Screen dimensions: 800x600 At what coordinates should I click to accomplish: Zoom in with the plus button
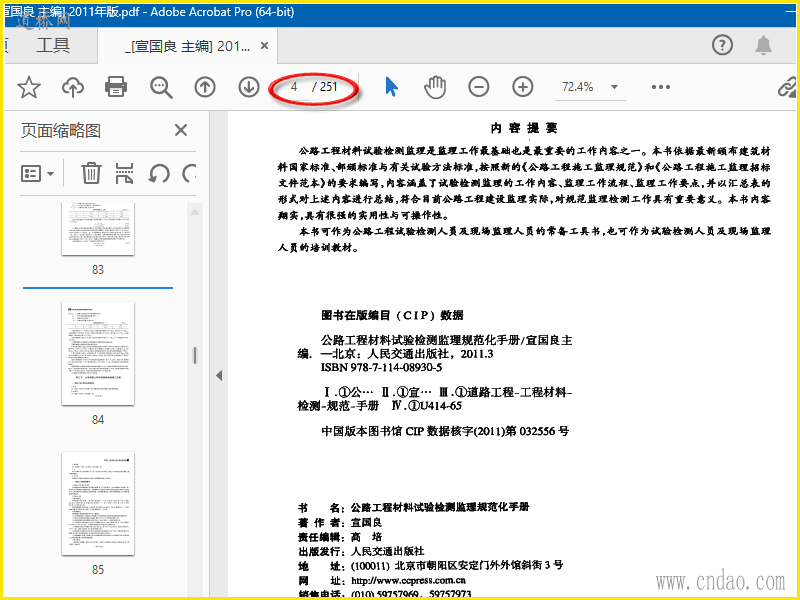pyautogui.click(x=522, y=87)
